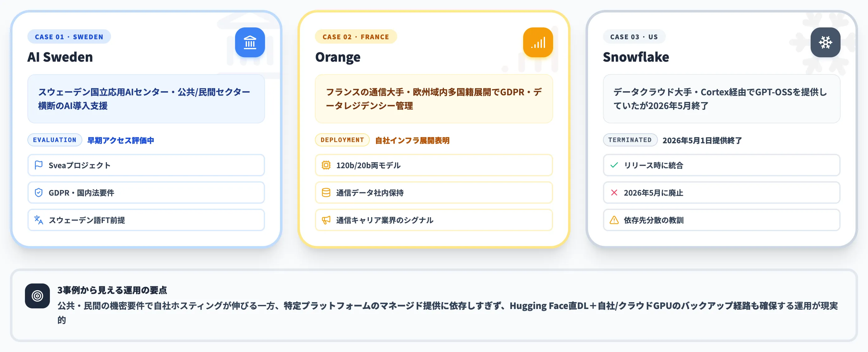Click the Sveaプロジェクト row
Screen dimensions: 868x352
pos(146,165)
